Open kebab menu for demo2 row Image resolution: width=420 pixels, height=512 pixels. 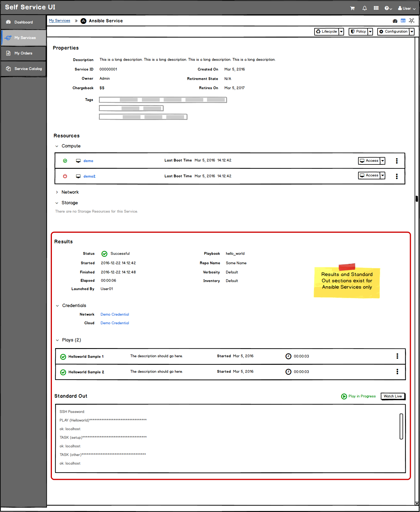point(397,176)
